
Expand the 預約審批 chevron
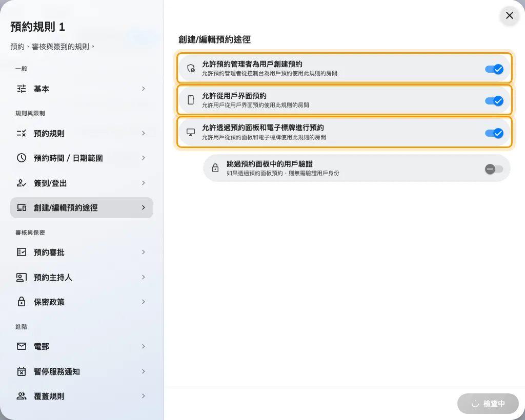[x=144, y=252]
